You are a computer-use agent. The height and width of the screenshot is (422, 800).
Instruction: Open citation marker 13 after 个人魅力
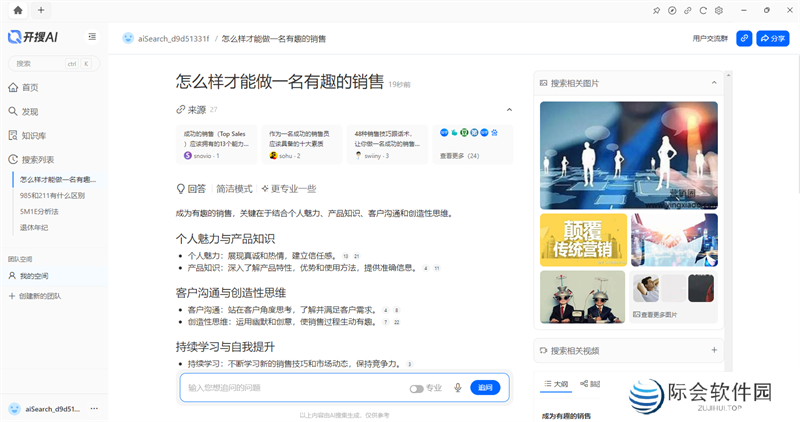345,256
